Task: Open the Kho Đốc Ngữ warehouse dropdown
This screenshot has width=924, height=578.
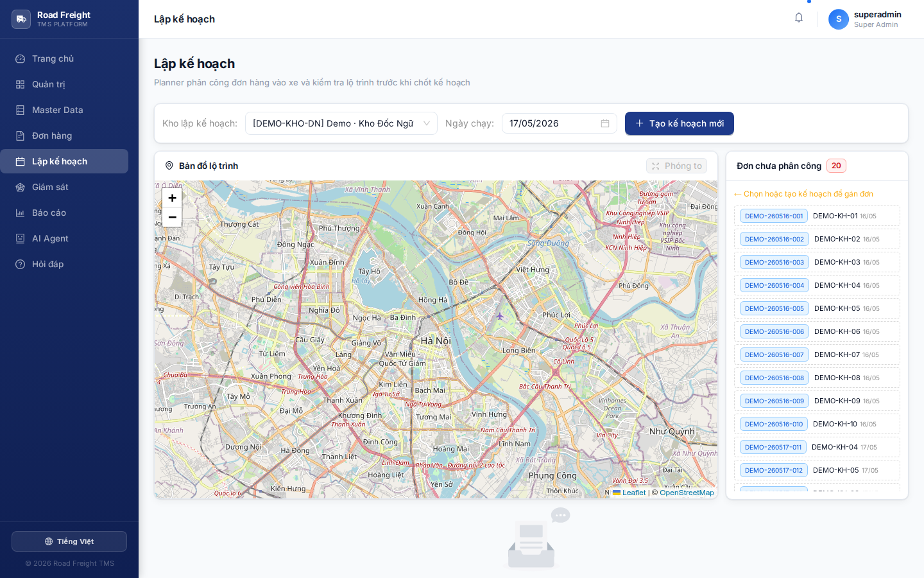Action: point(341,123)
